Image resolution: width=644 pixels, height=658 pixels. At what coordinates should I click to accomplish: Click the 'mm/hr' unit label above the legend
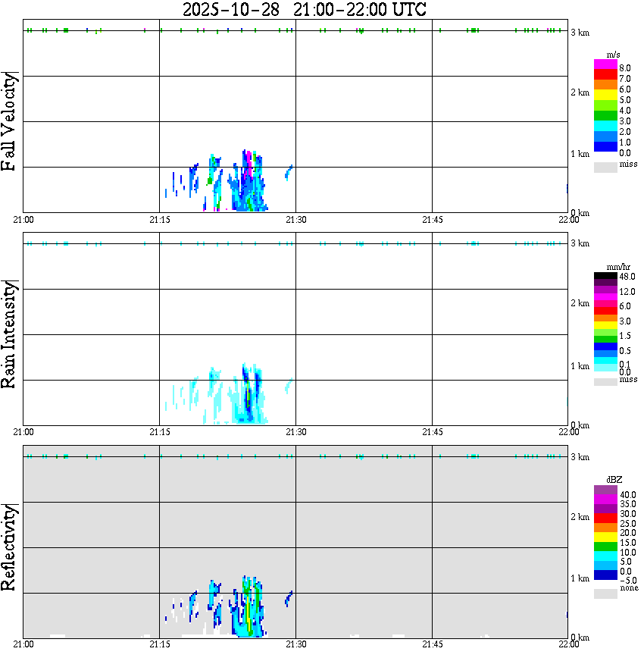[x=618, y=267]
